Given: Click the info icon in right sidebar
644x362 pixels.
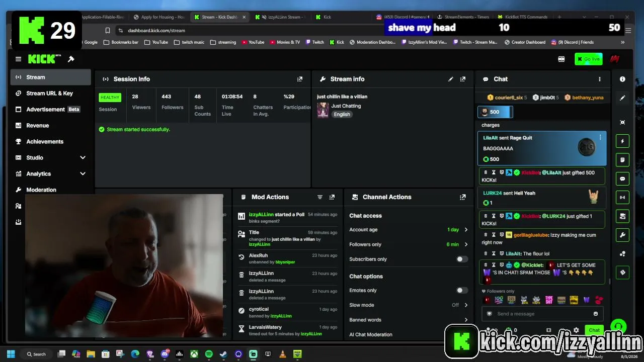Looking at the screenshot, I should click(x=622, y=79).
